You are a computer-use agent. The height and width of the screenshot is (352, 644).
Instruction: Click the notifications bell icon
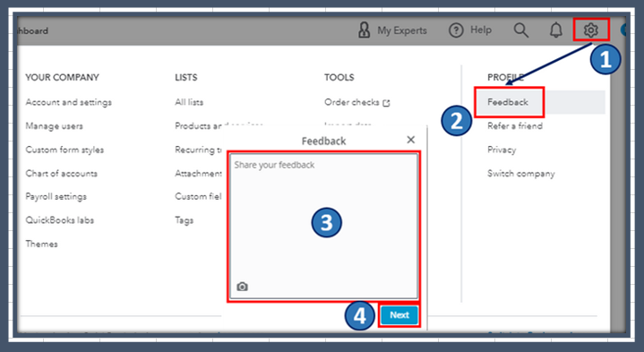click(555, 30)
